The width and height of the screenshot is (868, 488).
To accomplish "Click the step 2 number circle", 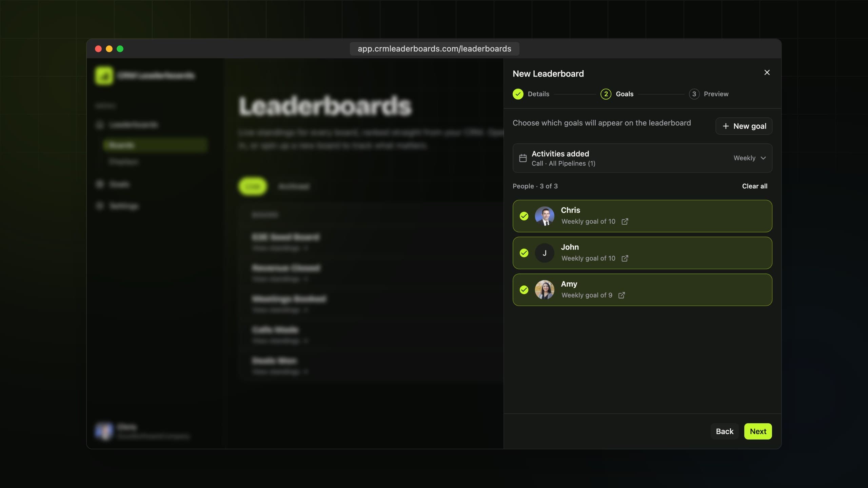I will (606, 94).
